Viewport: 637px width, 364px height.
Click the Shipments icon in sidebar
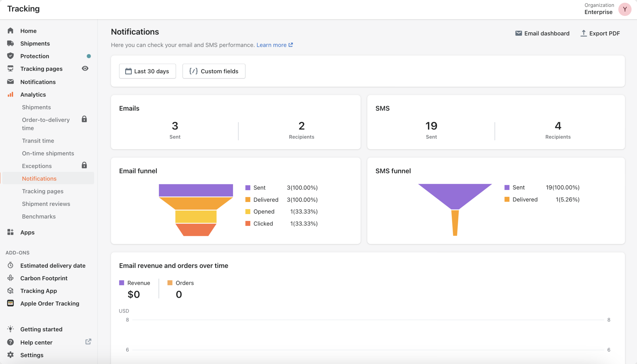10,43
